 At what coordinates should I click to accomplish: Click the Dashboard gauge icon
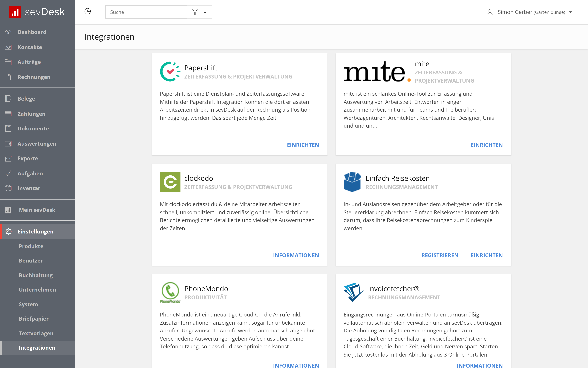(x=8, y=32)
